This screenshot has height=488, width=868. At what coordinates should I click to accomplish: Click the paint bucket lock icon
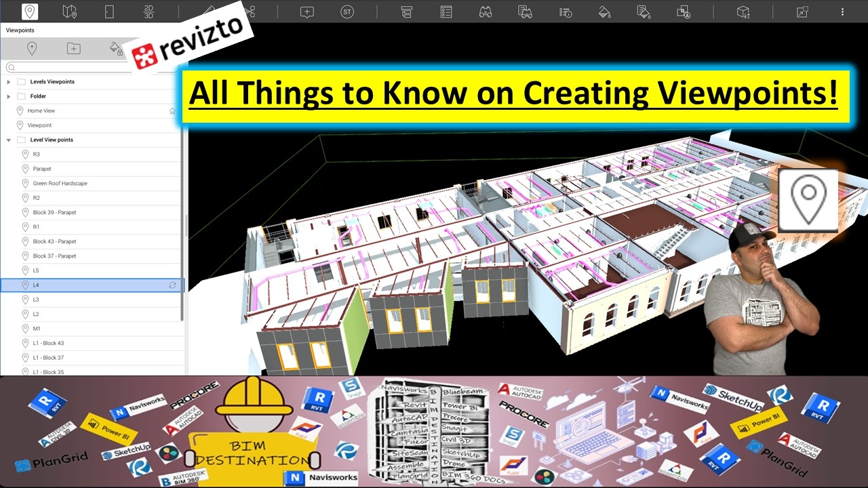pyautogui.click(x=116, y=48)
